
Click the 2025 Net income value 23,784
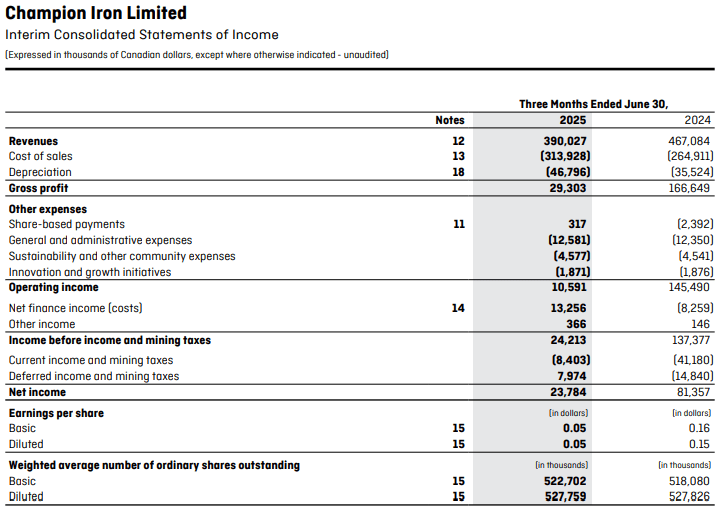click(568, 392)
